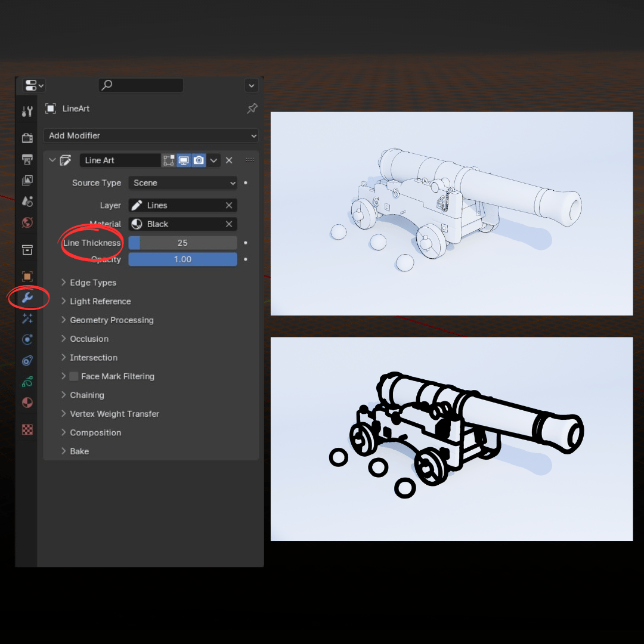Toggle modifier display in edit mode

(x=168, y=160)
